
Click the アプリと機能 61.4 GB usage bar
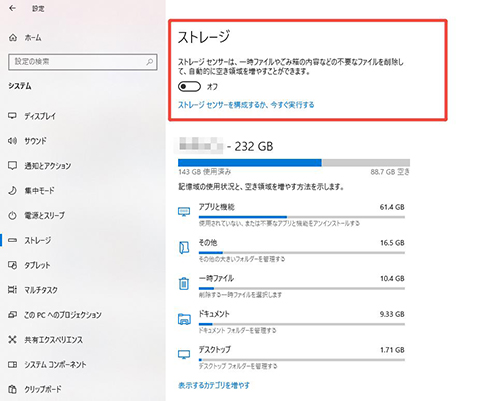pyautogui.click(x=302, y=217)
